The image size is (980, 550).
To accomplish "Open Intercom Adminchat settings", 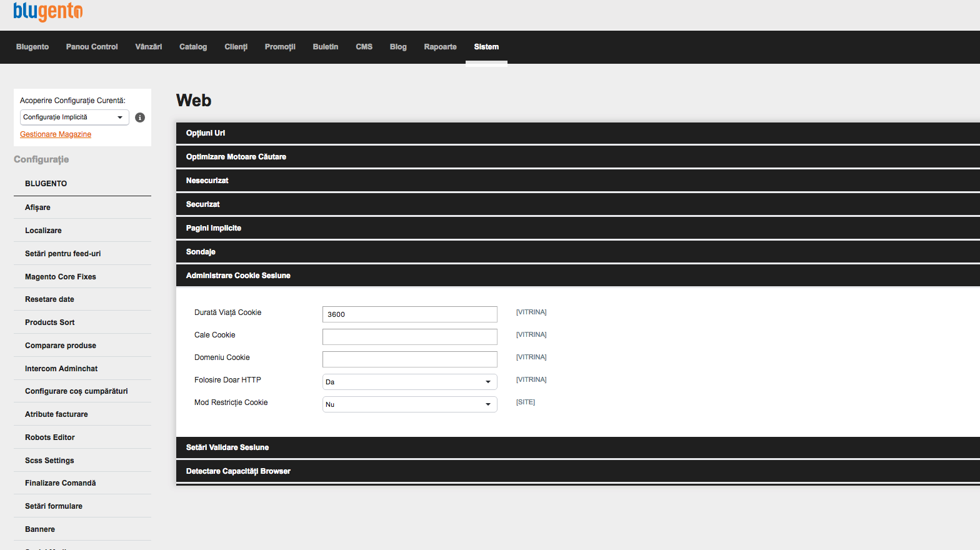I will click(82, 369).
